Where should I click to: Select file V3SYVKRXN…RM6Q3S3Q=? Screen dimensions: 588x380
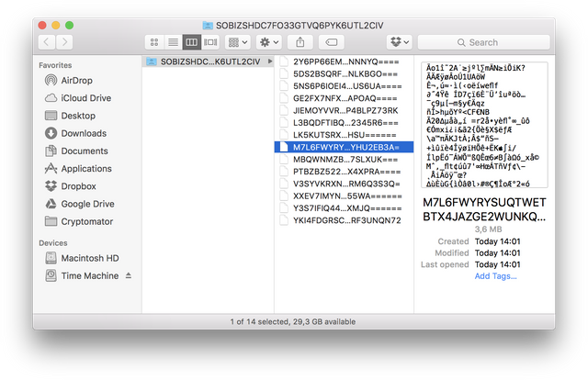[344, 184]
